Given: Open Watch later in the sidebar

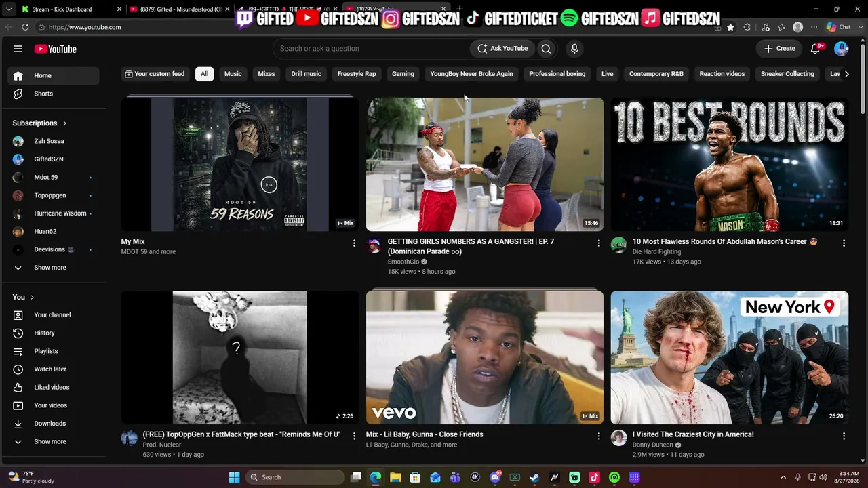Looking at the screenshot, I should (54, 369).
